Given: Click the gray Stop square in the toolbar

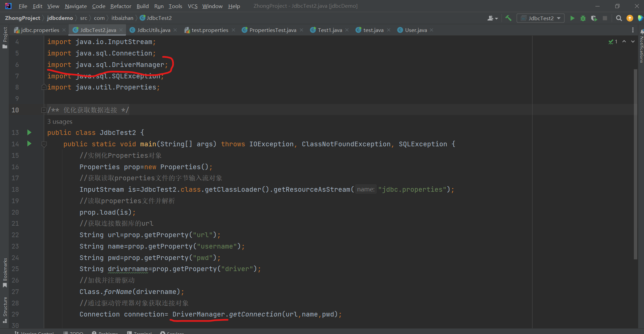Looking at the screenshot, I should pos(605,18).
